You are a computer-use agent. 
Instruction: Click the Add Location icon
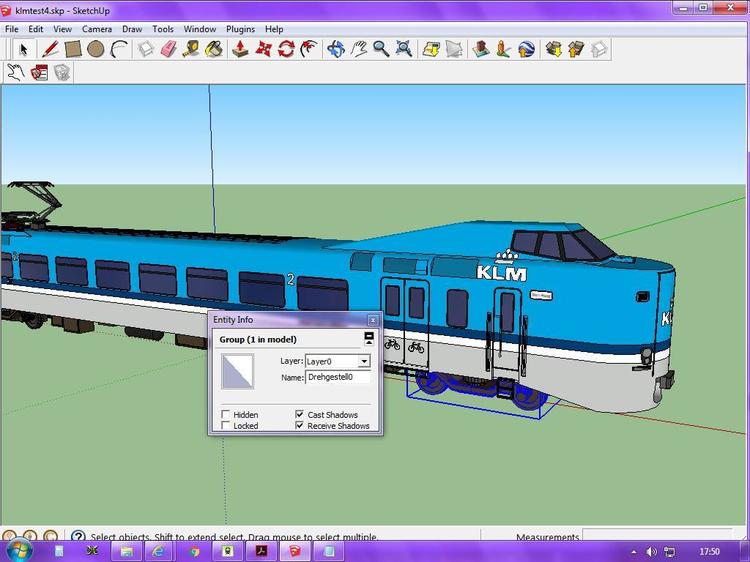point(431,49)
